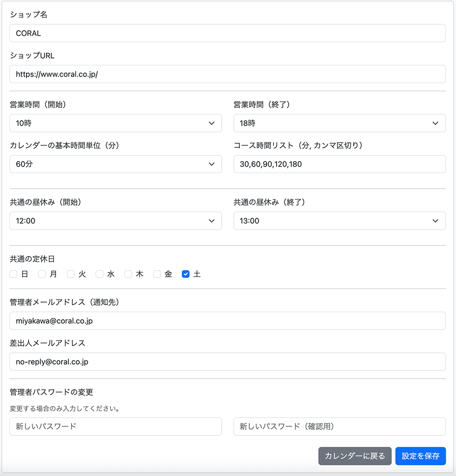
Task: Check the 日 (Sunday) holiday checkbox
Action: (14, 274)
